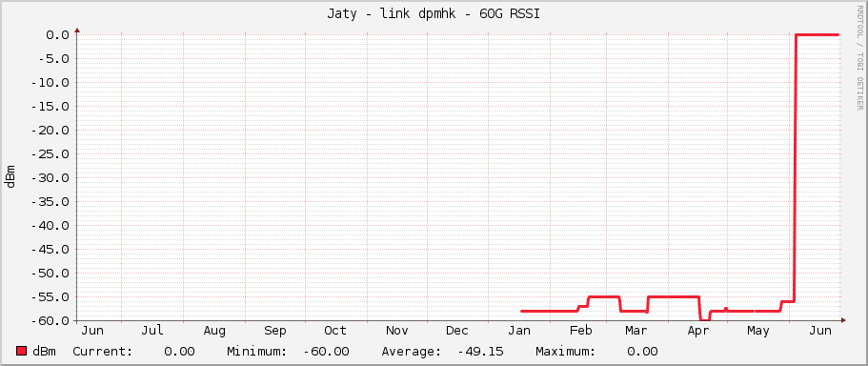Click the 'Current:' label in the legend

pos(102,352)
